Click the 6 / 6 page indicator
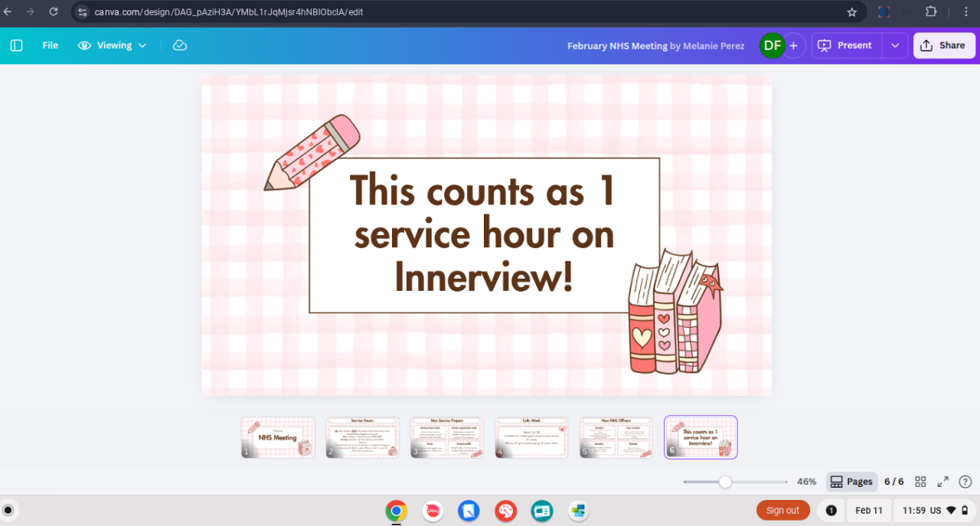 pyautogui.click(x=893, y=482)
